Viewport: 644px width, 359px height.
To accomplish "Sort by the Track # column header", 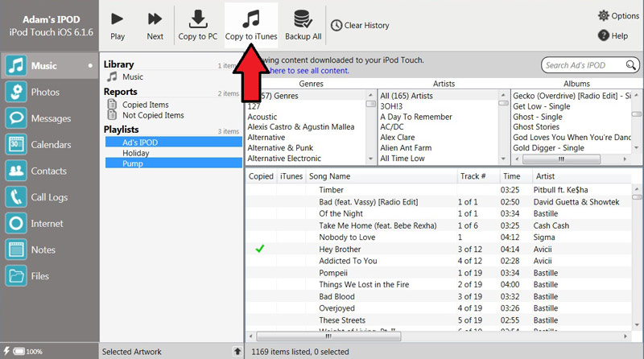I will 478,176.
